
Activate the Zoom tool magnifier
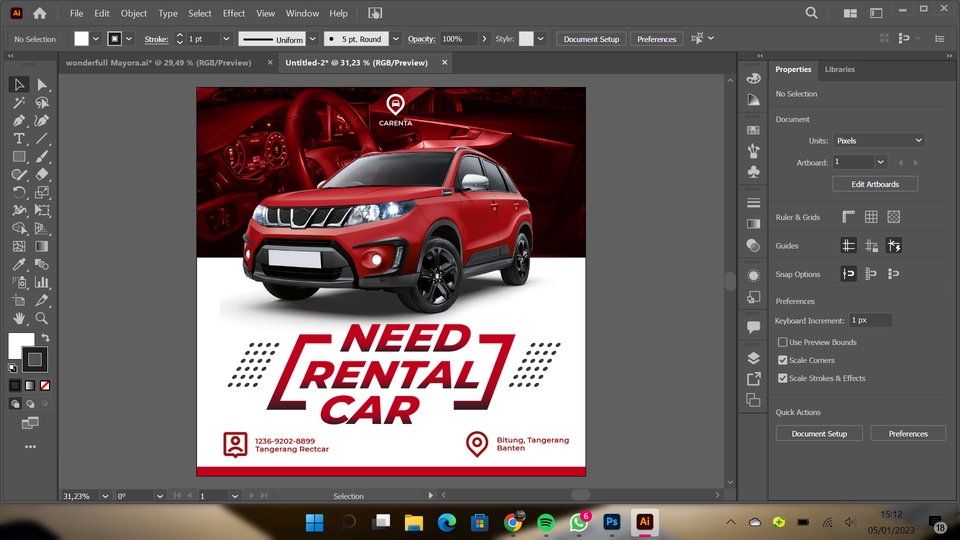coord(42,318)
